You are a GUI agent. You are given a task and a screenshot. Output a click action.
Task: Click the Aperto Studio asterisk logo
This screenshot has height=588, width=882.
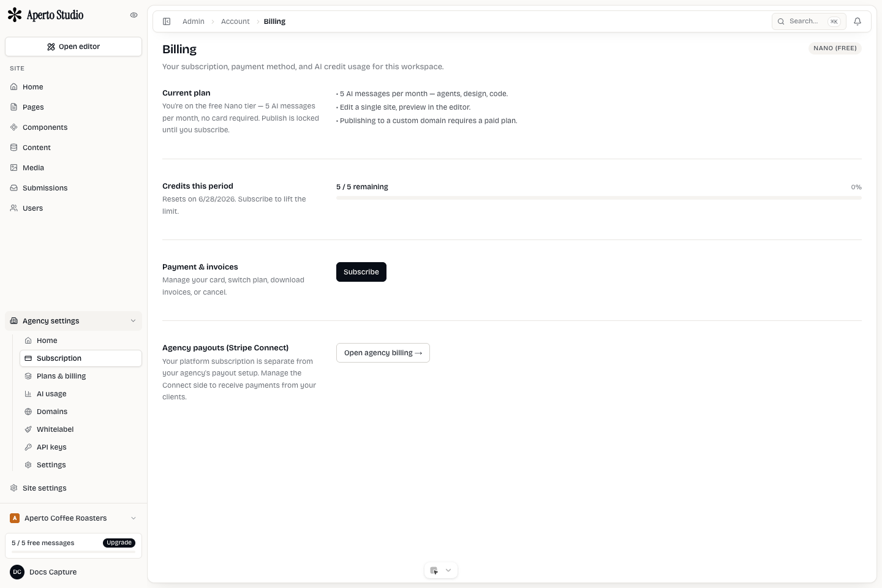[15, 15]
